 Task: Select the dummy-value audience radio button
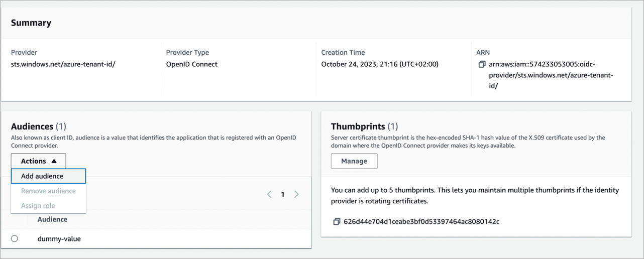(x=15, y=239)
